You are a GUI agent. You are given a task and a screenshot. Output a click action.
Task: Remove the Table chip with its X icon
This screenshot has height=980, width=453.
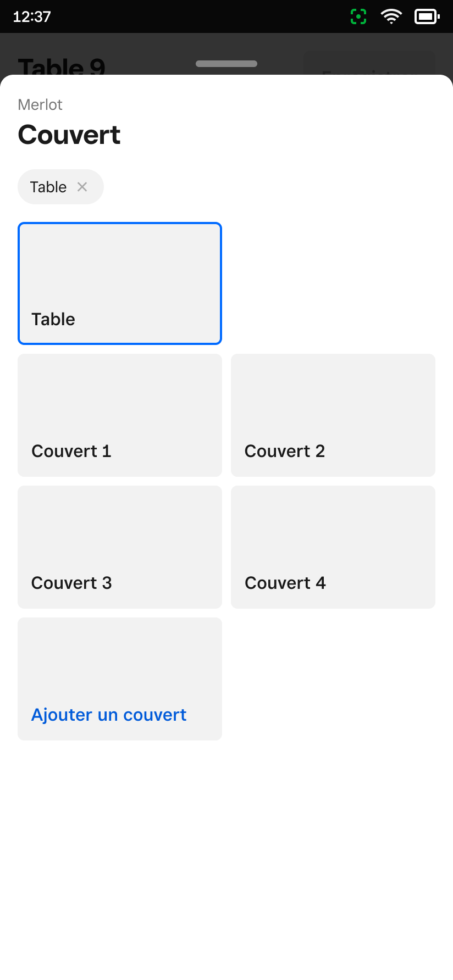82,187
